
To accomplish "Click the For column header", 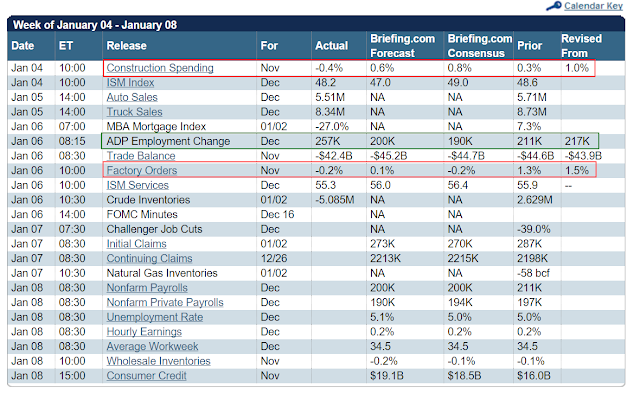I will 269,46.
